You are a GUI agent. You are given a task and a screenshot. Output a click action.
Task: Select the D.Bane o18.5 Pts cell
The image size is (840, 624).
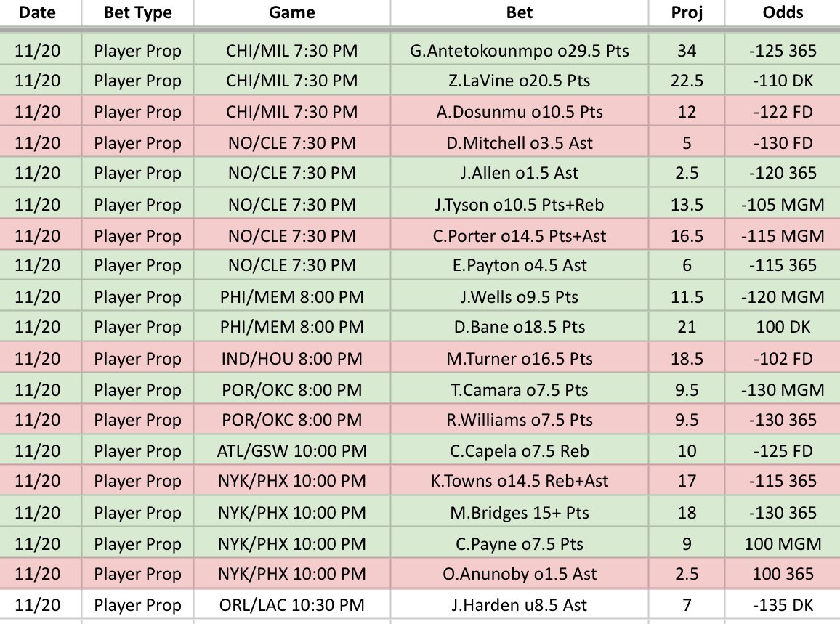pos(519,326)
